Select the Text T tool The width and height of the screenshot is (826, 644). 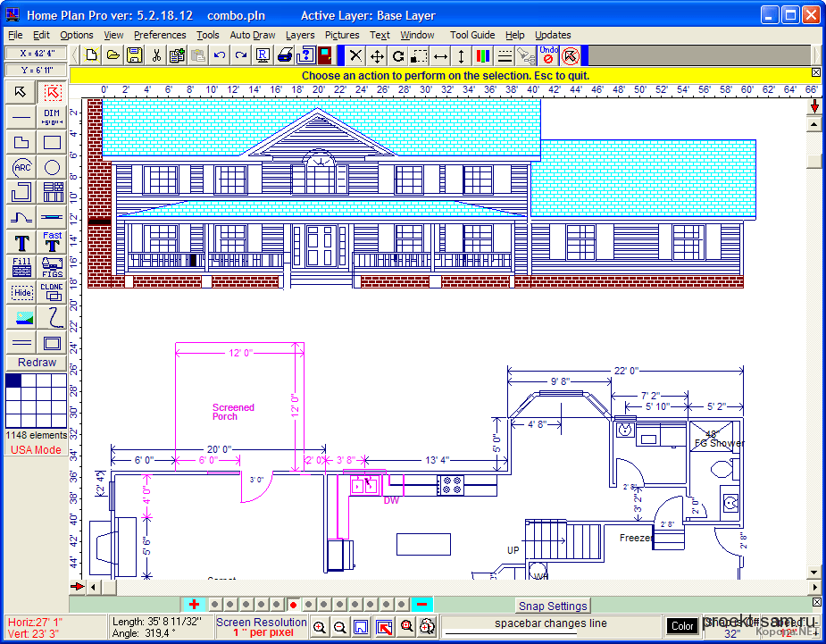click(x=21, y=242)
